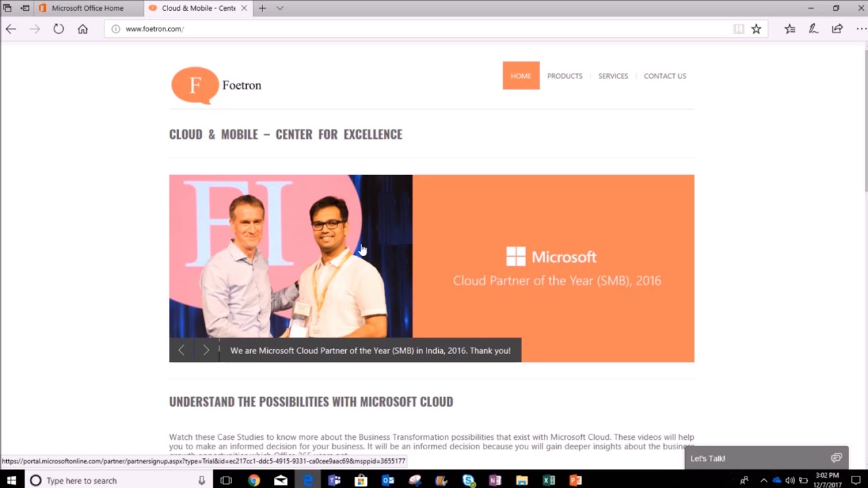Show the next slide in carousel
The height and width of the screenshot is (488, 868).
206,350
